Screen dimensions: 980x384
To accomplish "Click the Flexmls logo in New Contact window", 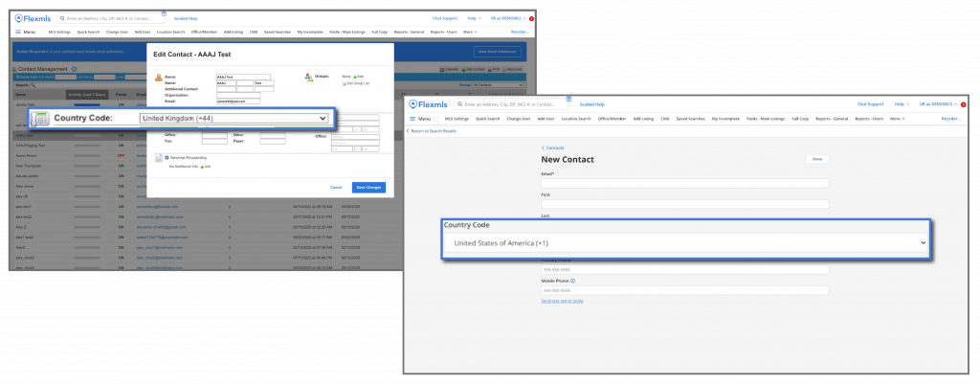I will [x=426, y=102].
